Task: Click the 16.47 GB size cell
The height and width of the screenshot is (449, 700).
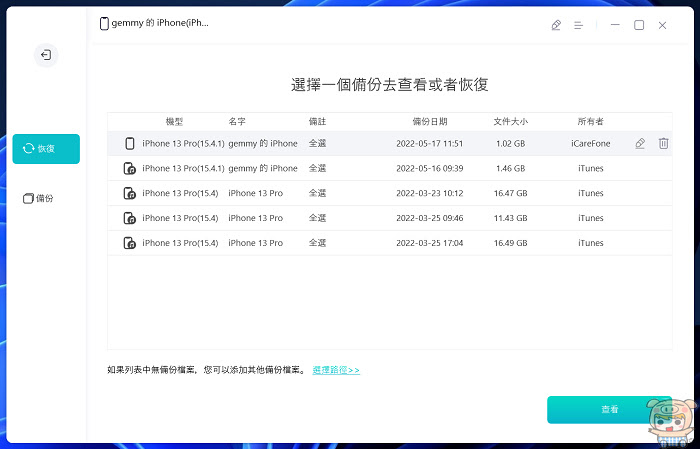Action: (x=511, y=194)
